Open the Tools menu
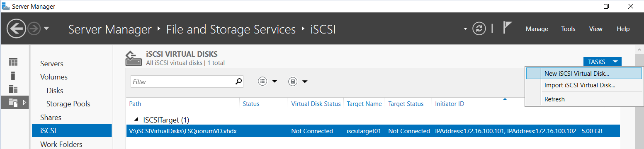This screenshot has height=149, width=644. tap(568, 29)
